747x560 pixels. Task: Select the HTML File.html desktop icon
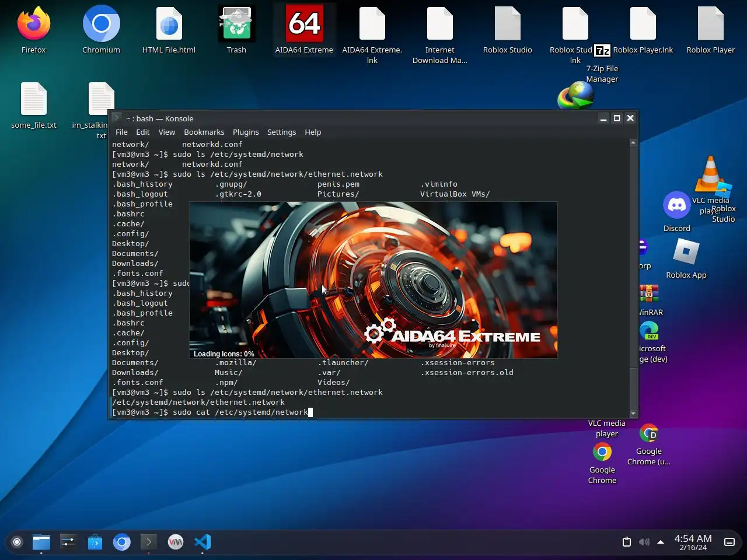[x=169, y=23]
